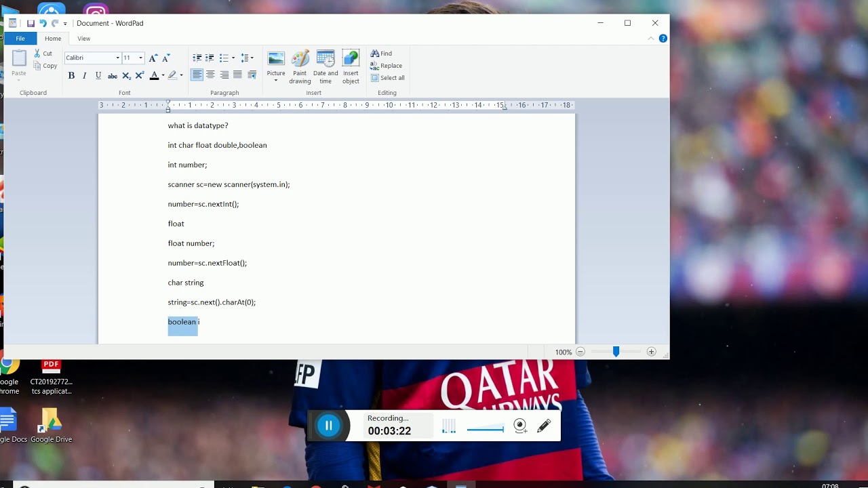This screenshot has height=488, width=868.
Task: Center-align the paragraph
Action: click(x=210, y=75)
